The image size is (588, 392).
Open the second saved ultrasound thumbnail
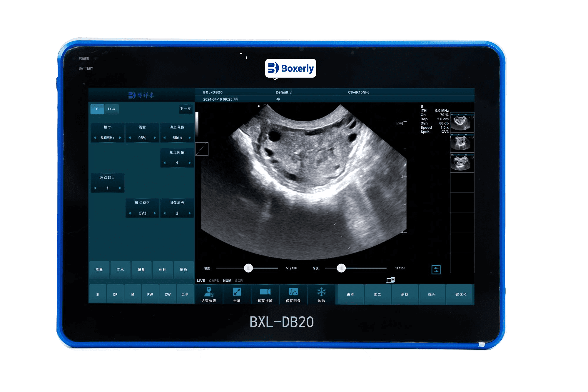click(462, 143)
